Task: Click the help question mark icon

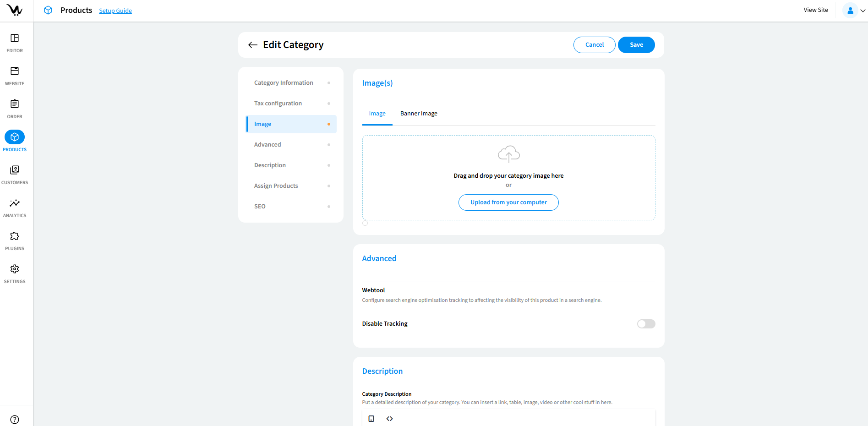Action: point(15,420)
